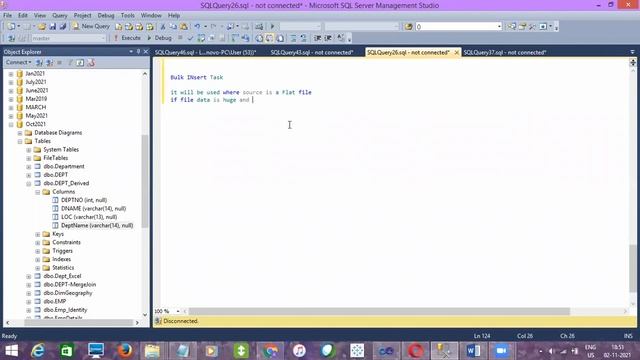The image size is (640, 360).
Task: Click the editor horizontal scrollbar
Action: (379, 311)
